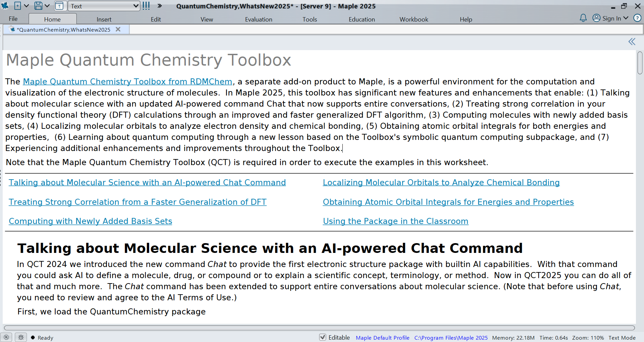This screenshot has width=644, height=342.
Task: Open the Education tab
Action: pyautogui.click(x=362, y=19)
